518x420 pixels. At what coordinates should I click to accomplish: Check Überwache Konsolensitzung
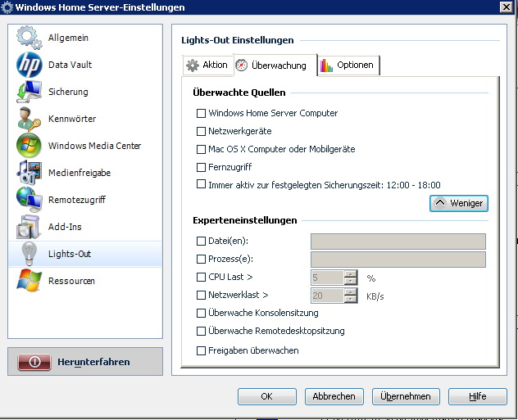[201, 313]
